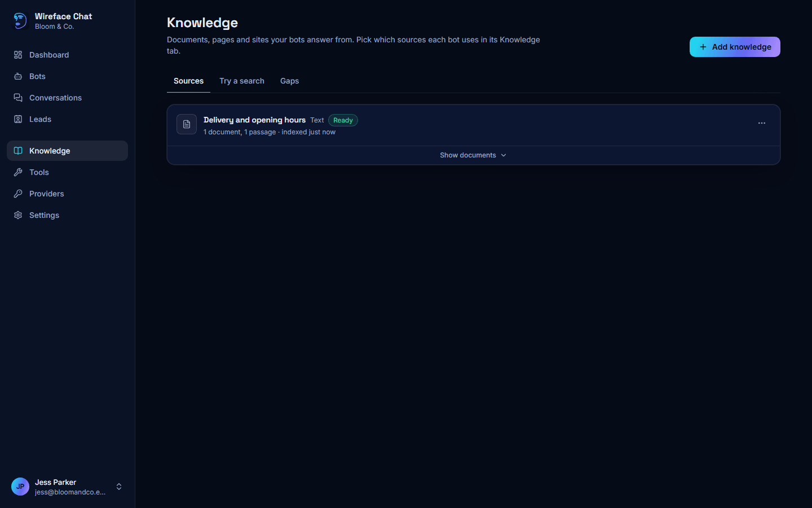Go to Providers in the sidebar
The height and width of the screenshot is (508, 812).
coord(67,194)
